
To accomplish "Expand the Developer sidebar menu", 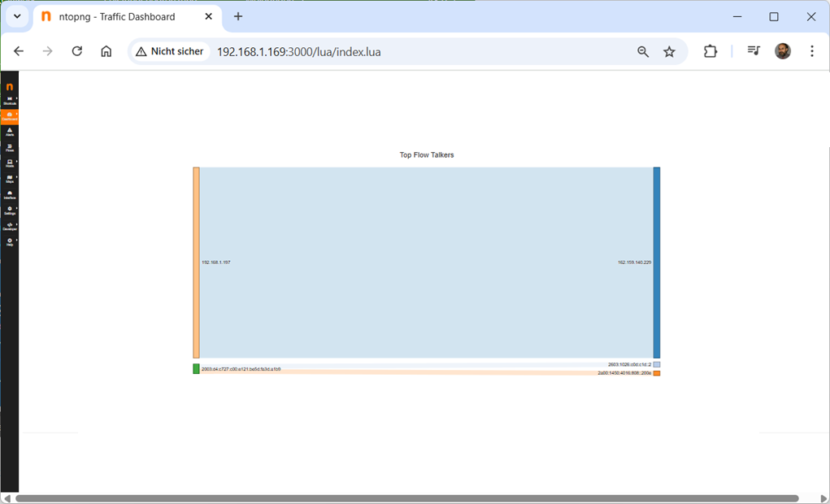I will pyautogui.click(x=10, y=226).
